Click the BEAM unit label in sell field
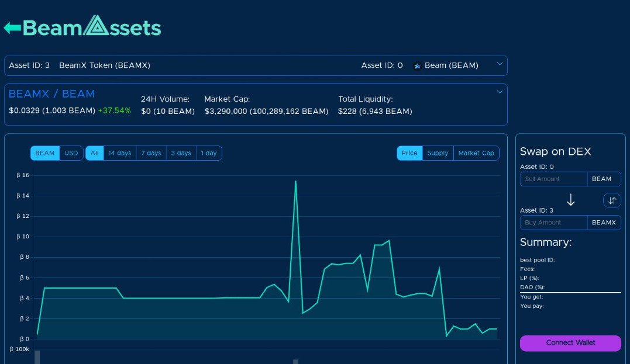Screen dimensions: 630x364 [604, 179]
